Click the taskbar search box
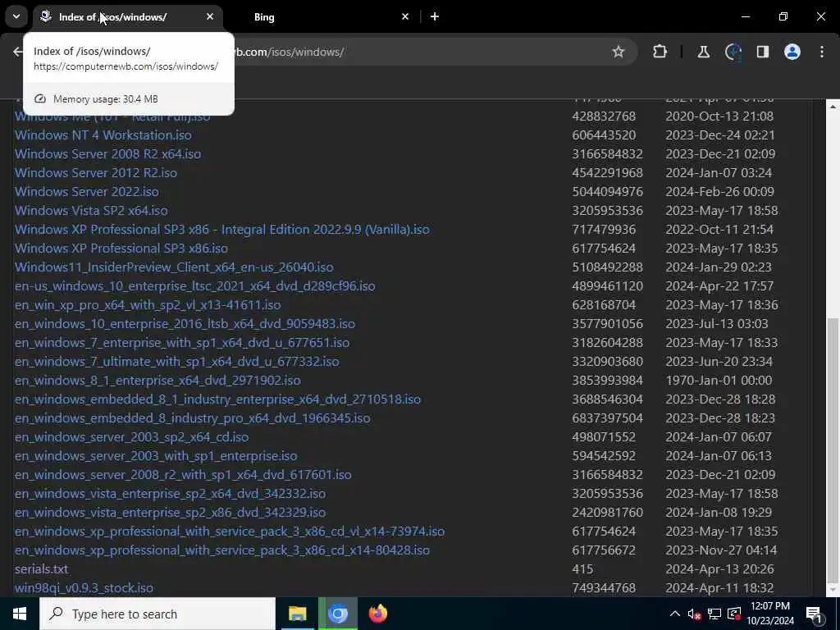Viewport: 840px width, 630px height. (x=157, y=614)
